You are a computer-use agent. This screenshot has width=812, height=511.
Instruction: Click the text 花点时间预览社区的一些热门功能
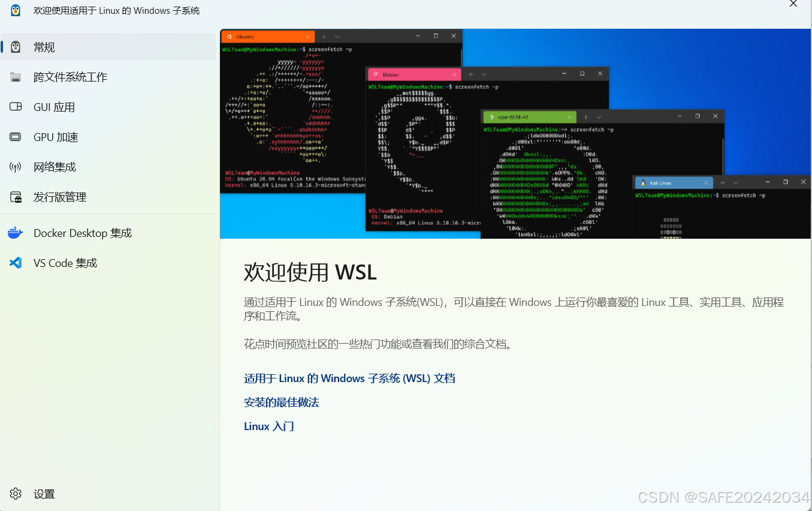[x=378, y=344]
